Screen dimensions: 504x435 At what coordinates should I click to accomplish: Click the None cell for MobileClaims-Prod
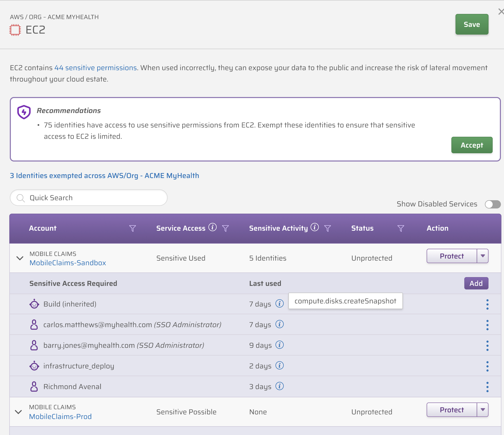click(x=258, y=412)
